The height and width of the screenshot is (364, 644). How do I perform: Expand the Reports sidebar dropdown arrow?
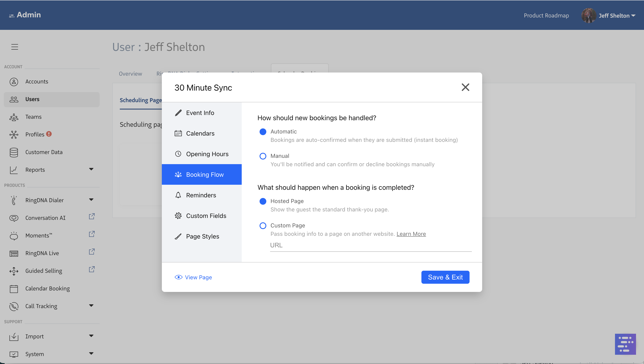tap(91, 169)
